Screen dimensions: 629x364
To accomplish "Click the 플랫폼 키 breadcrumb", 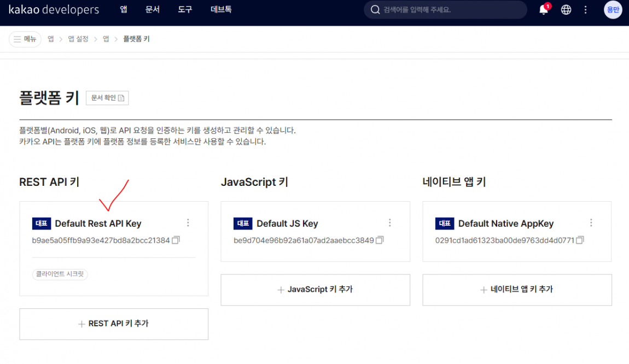I will point(136,39).
